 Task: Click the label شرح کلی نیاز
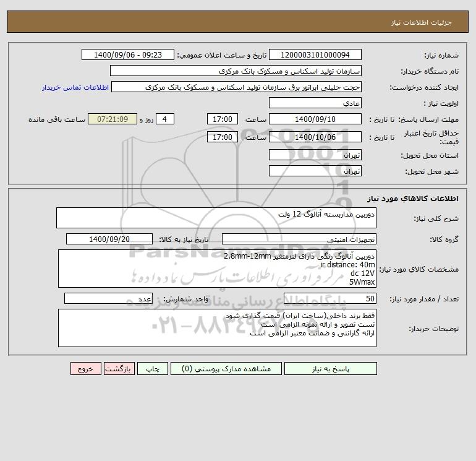click(436, 218)
